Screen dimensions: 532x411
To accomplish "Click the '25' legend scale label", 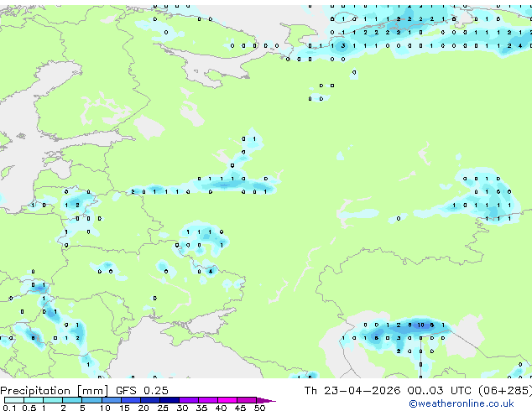I will [x=163, y=408].
